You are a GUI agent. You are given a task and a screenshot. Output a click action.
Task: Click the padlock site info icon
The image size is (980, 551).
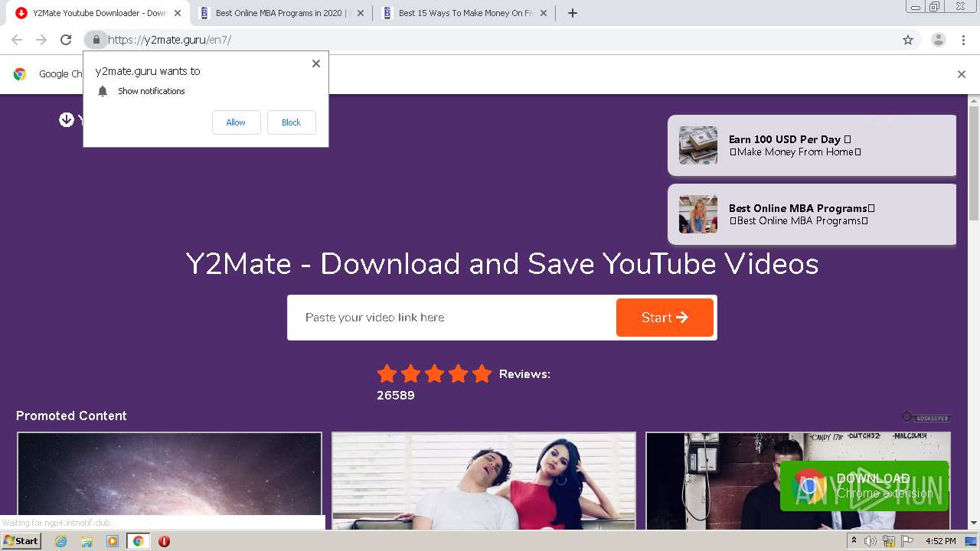coord(96,40)
